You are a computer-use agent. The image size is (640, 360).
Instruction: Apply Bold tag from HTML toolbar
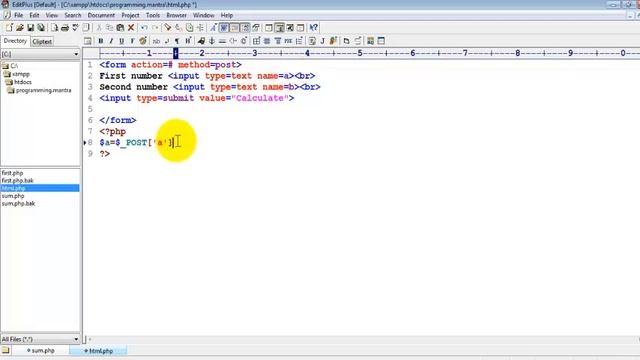pyautogui.click(x=100, y=41)
